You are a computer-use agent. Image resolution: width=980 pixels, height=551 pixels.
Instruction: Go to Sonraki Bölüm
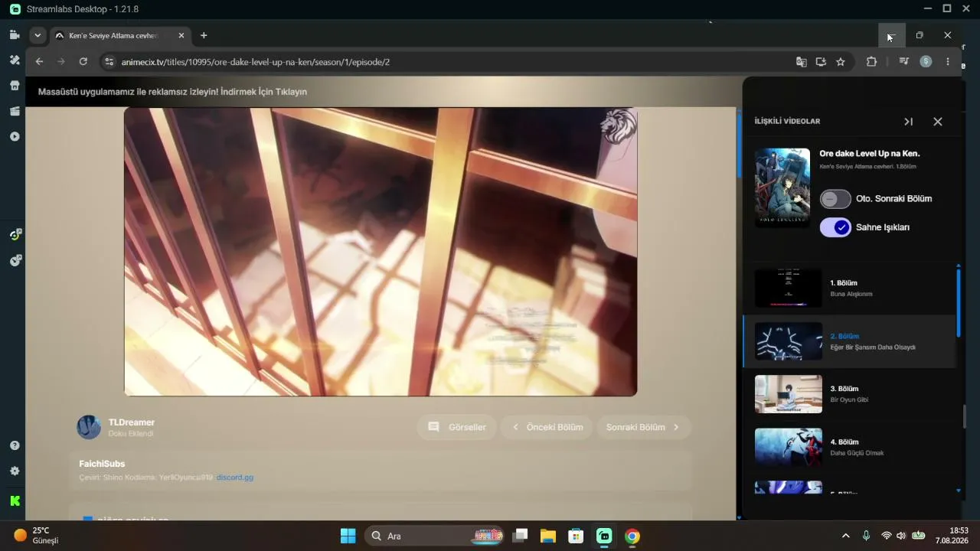pos(643,427)
